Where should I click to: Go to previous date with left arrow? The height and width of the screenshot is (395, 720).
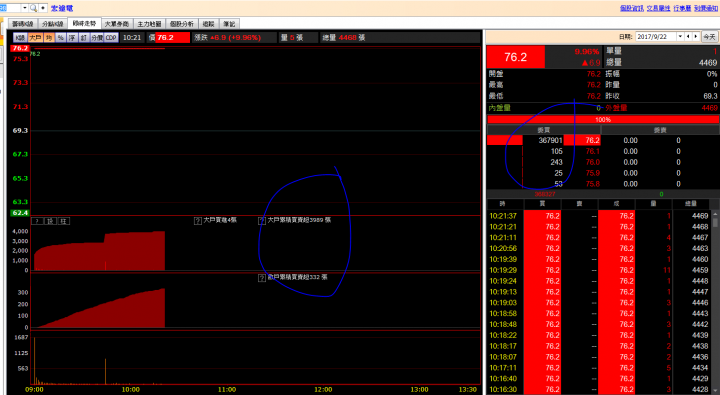click(x=688, y=37)
